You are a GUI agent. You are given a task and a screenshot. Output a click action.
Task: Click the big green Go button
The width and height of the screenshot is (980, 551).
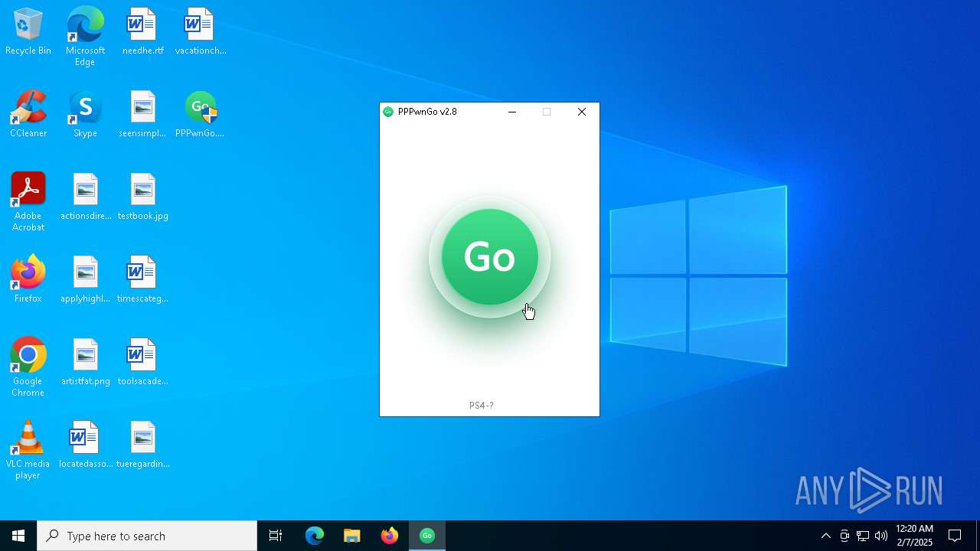click(x=490, y=257)
